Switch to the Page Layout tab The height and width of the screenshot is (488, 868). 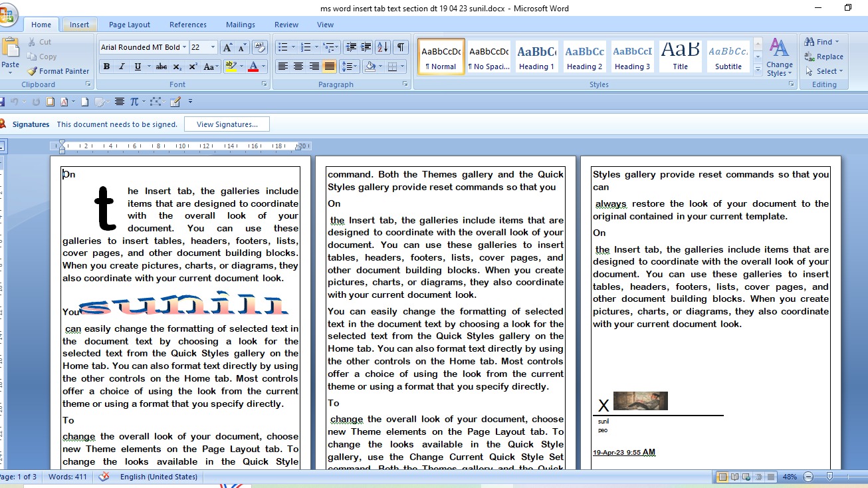[x=130, y=25]
